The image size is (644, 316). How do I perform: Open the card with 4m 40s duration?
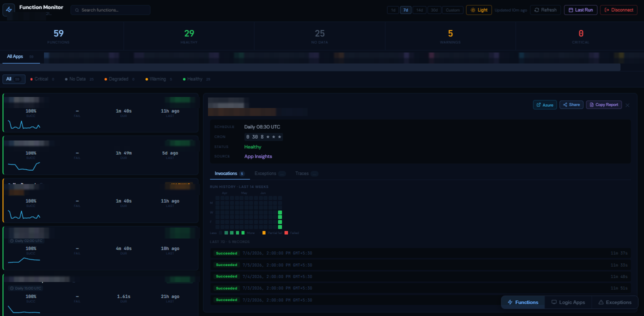pos(100,248)
